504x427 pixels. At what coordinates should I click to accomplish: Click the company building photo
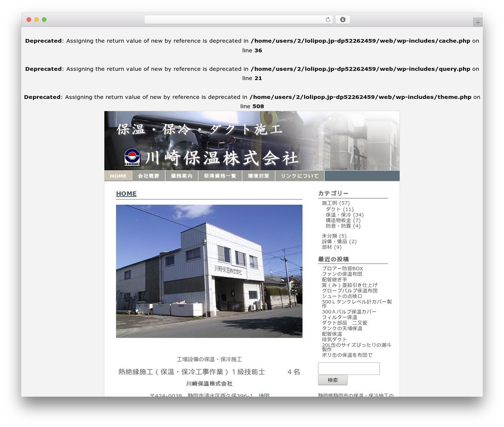(x=209, y=271)
